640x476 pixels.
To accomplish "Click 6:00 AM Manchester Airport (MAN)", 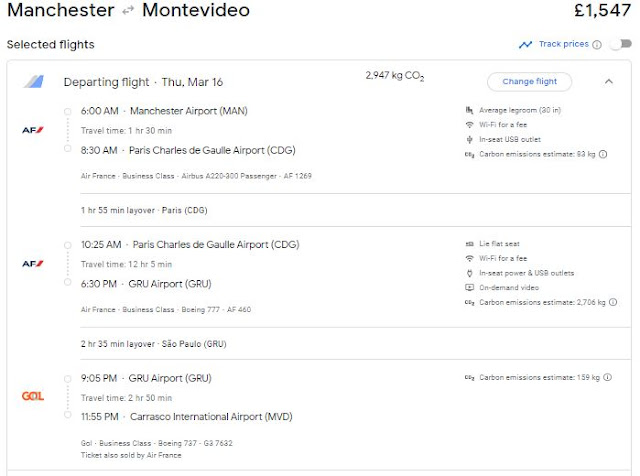I will tap(164, 111).
